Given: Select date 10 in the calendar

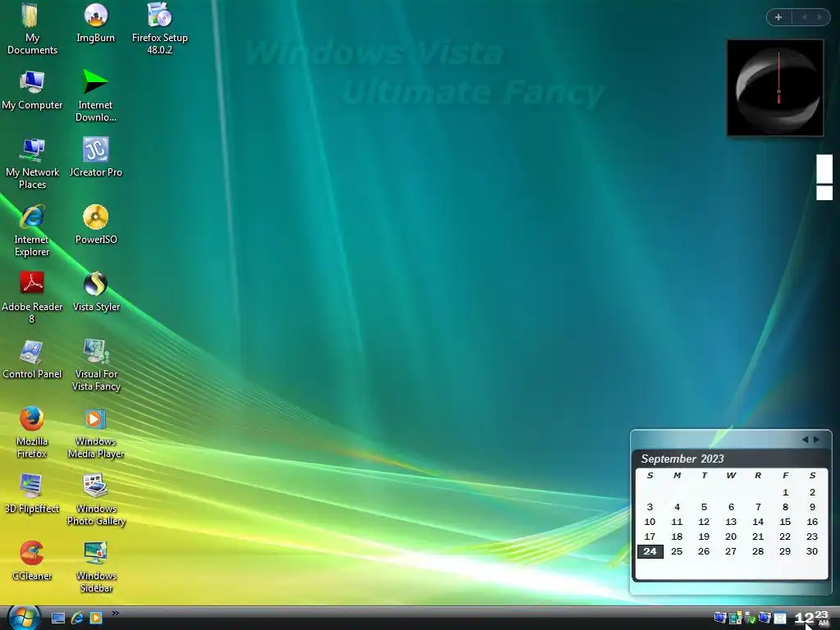Looking at the screenshot, I should [x=650, y=522].
